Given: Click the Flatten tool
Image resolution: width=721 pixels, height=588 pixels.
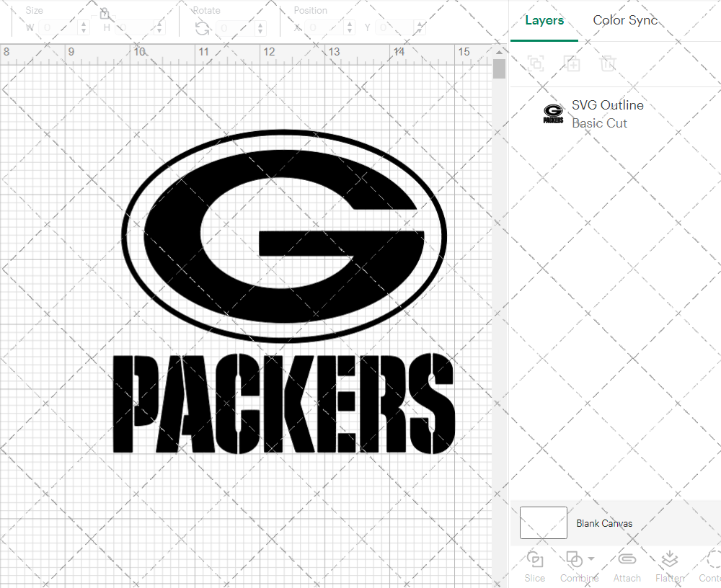Looking at the screenshot, I should click(x=670, y=566).
